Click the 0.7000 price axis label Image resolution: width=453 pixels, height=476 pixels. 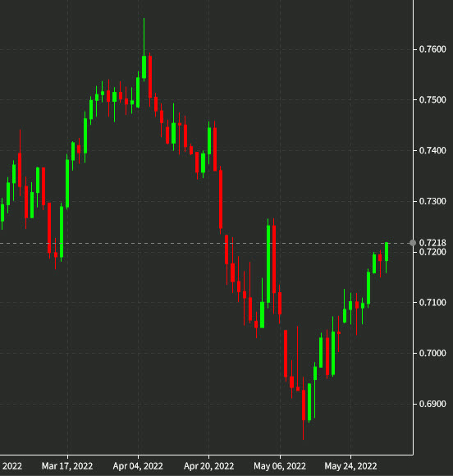(x=432, y=354)
